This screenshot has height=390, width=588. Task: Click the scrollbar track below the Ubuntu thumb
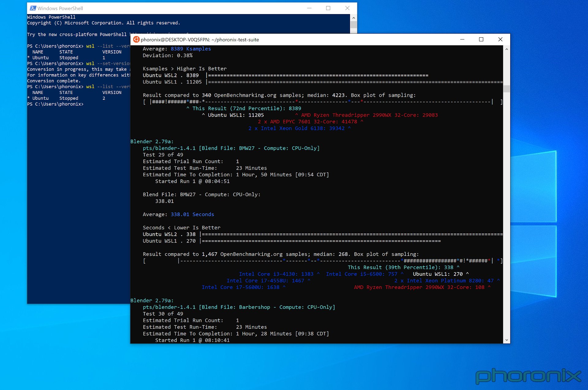[507, 214]
